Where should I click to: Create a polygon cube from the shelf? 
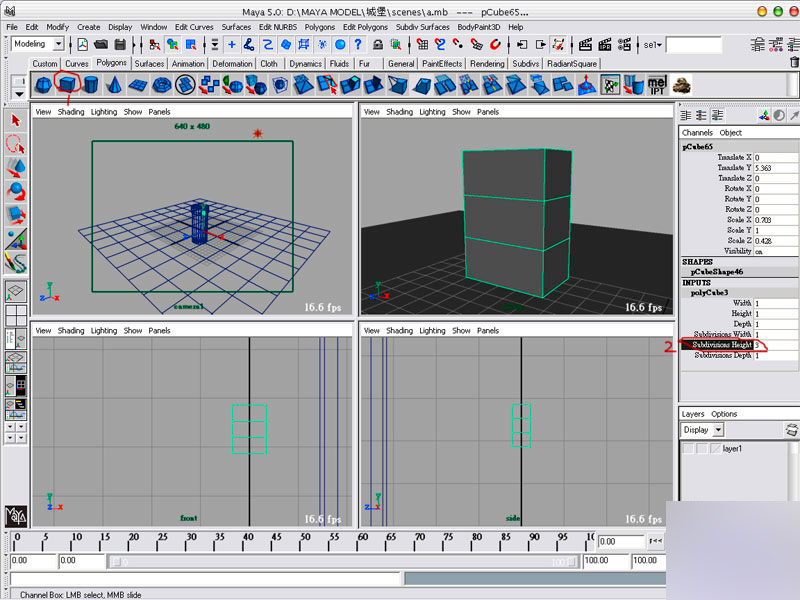[x=68, y=85]
